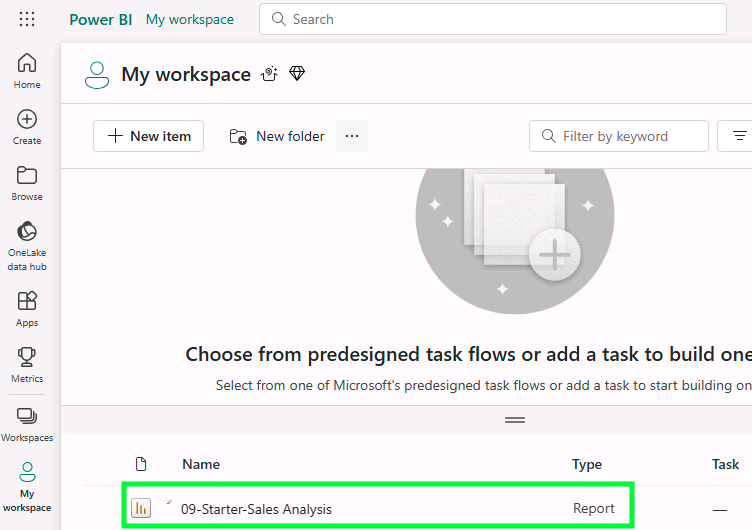Open the Workspaces pane
Image resolution: width=752 pixels, height=530 pixels.
point(27,425)
